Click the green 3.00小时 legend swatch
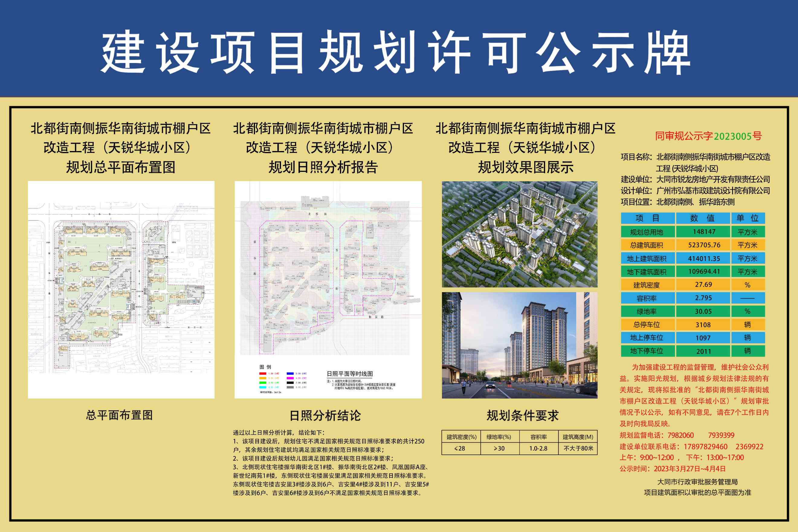This screenshot has width=798, height=532. [263, 383]
